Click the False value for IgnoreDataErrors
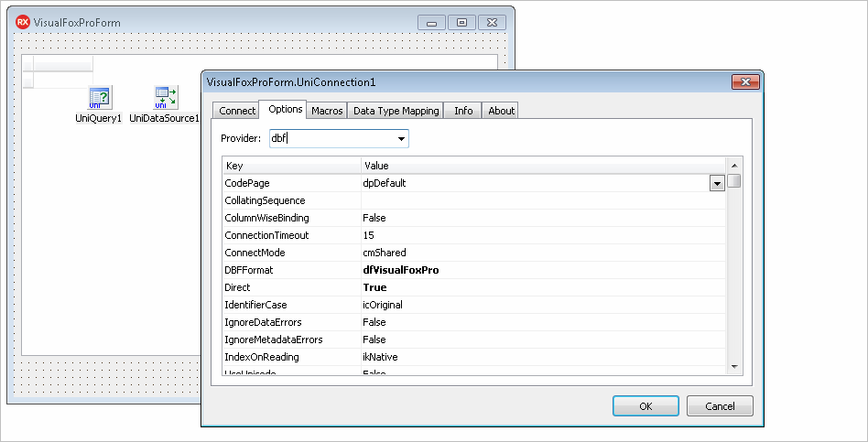 pos(543,322)
